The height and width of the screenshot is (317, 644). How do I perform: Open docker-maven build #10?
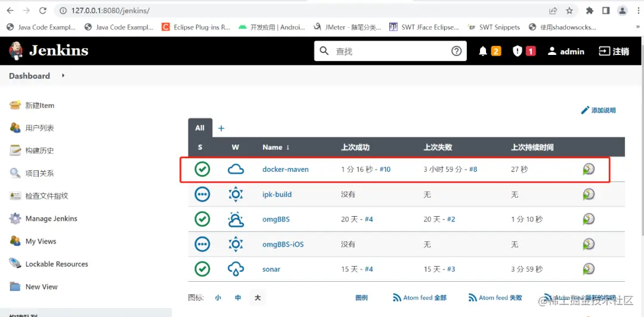385,169
